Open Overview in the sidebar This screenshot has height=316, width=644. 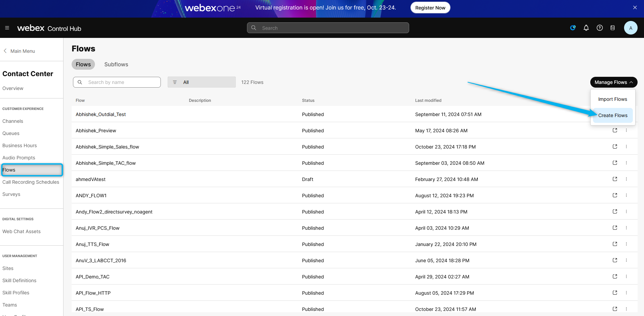[13, 88]
